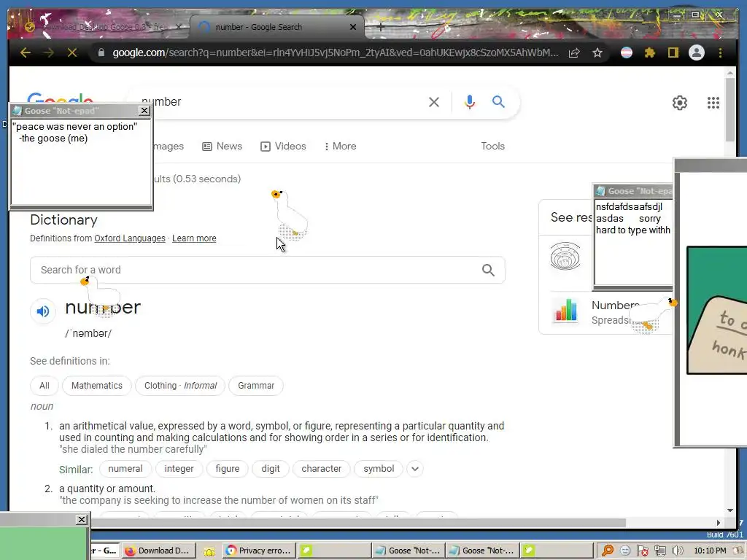The height and width of the screenshot is (560, 747).
Task: Open Download D... Firefox taskbar button
Action: click(x=158, y=551)
